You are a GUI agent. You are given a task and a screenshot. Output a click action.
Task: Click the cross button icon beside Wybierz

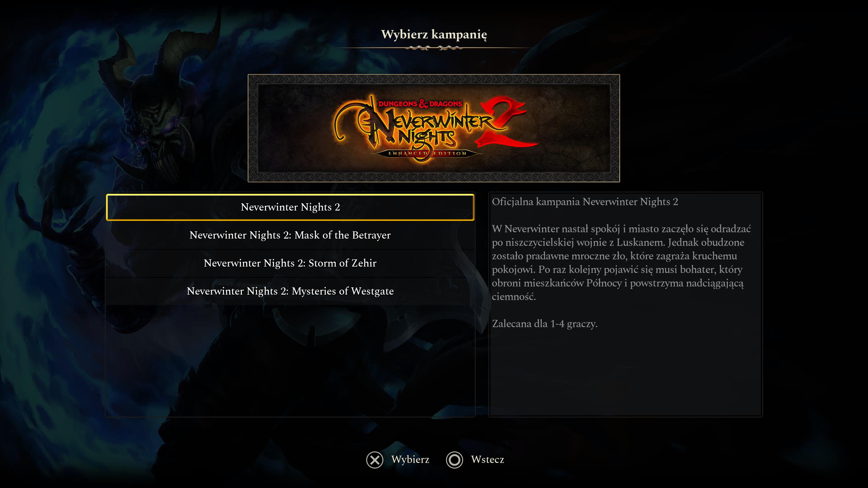tap(375, 460)
